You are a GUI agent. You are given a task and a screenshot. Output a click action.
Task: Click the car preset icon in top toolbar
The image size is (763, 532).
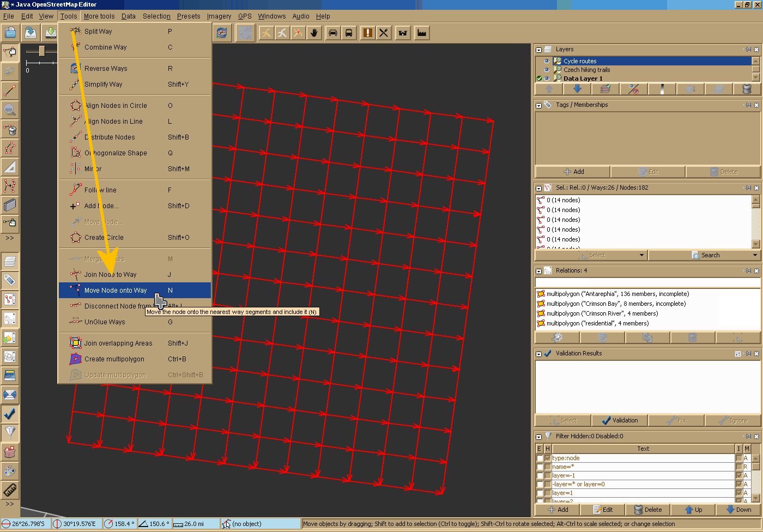(332, 33)
